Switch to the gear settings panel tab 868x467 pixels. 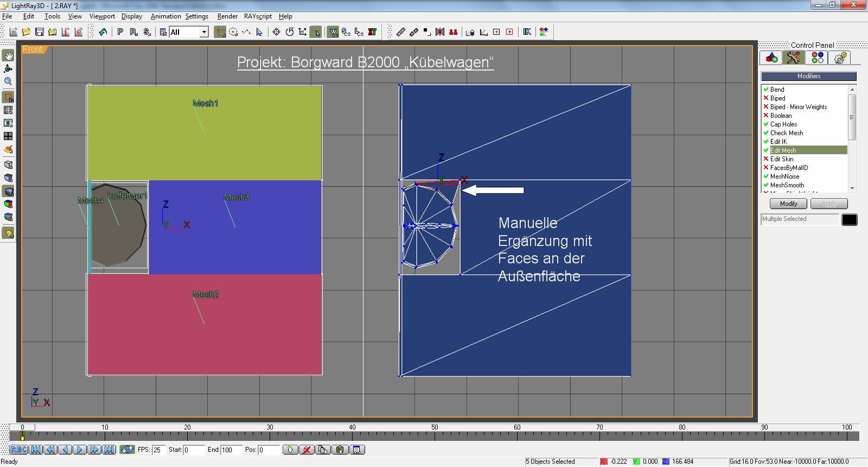coord(840,58)
